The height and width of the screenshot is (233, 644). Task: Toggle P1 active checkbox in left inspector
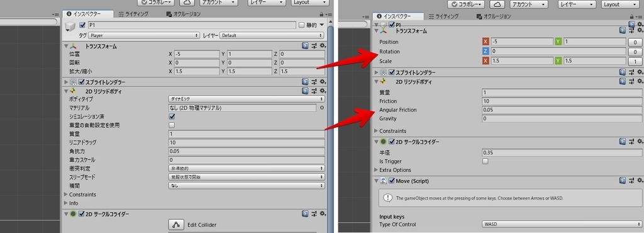coord(82,25)
